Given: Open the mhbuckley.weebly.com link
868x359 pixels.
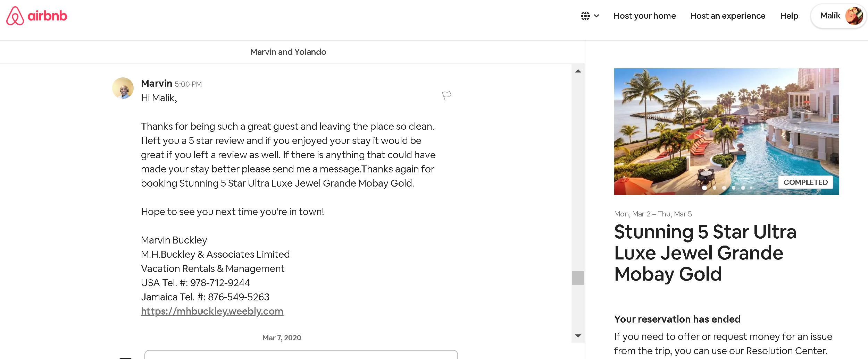Looking at the screenshot, I should coord(212,311).
